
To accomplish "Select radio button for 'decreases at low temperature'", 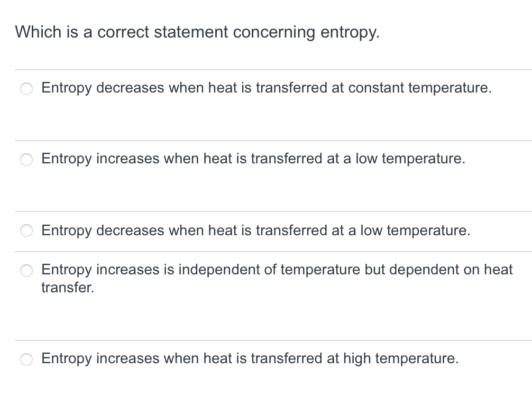I will coord(26,230).
